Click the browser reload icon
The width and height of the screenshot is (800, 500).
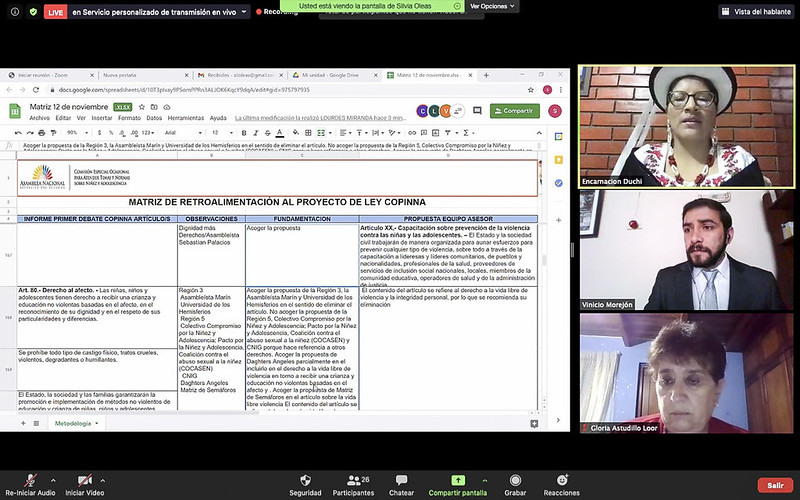click(x=36, y=90)
